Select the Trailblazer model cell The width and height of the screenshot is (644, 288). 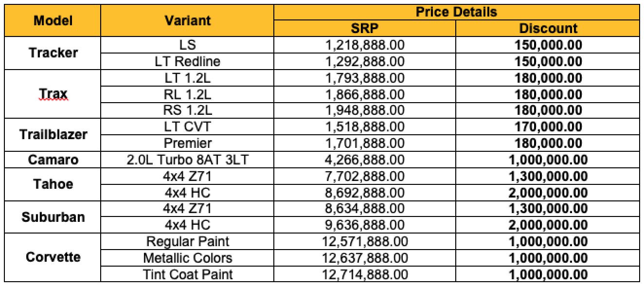coord(53,134)
